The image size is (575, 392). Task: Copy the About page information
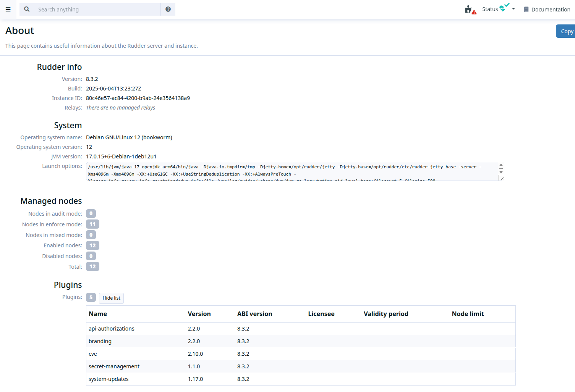(x=566, y=31)
